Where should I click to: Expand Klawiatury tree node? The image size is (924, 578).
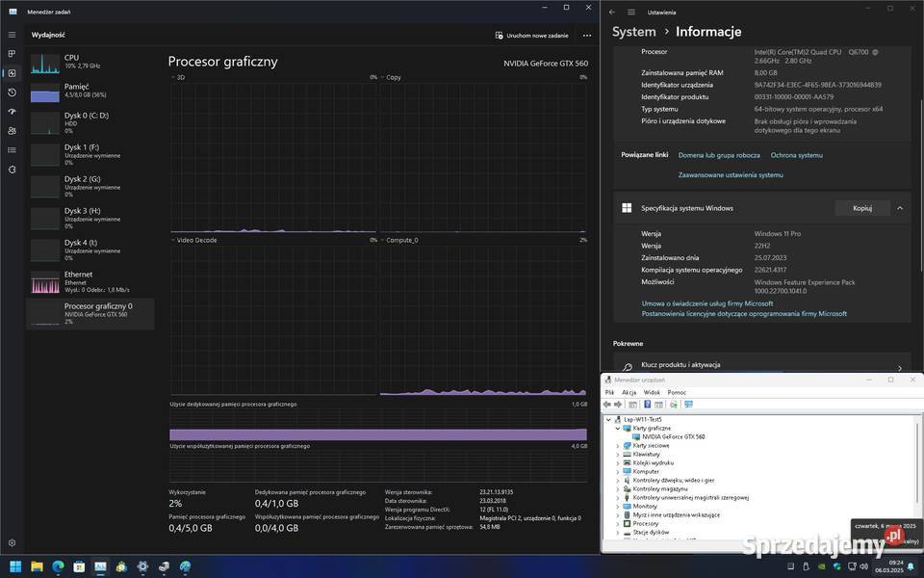[x=618, y=455]
